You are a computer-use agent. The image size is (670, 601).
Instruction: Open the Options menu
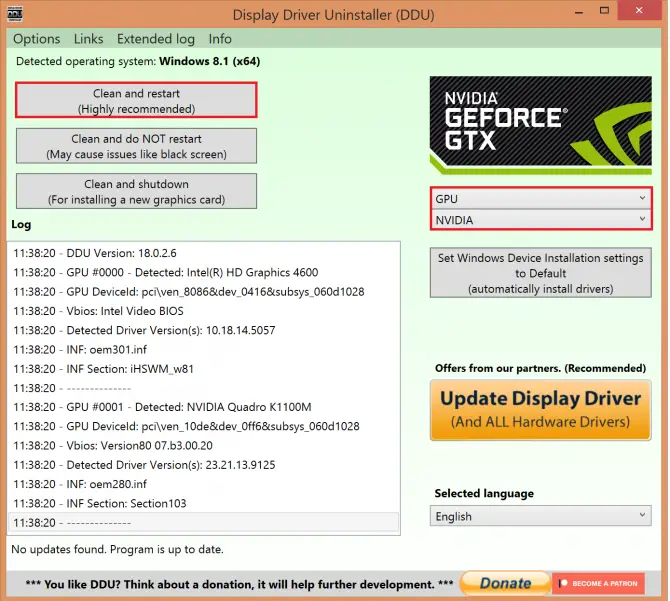click(x=37, y=39)
